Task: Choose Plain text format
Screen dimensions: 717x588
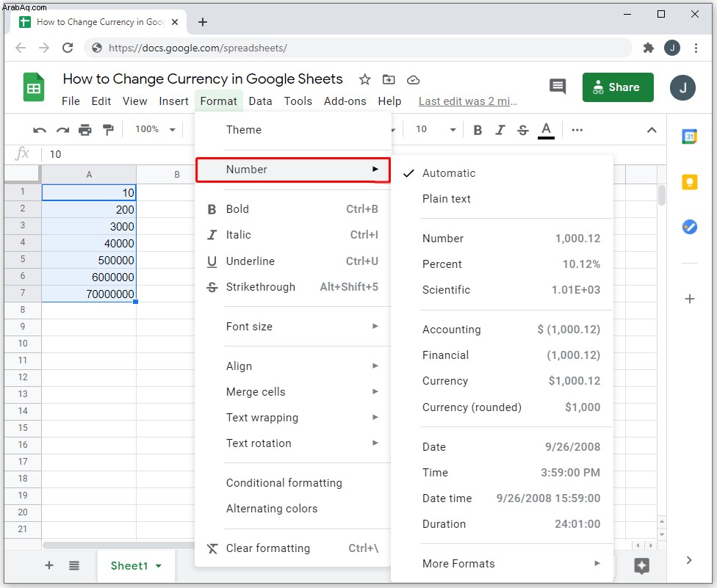Action: 502,199
